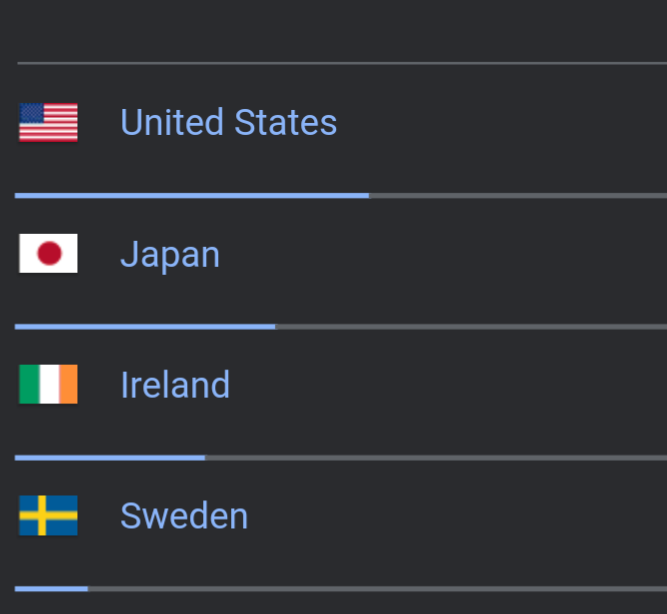This screenshot has height=614, width=667.
Task: Click the Japan flag icon
Action: click(48, 253)
